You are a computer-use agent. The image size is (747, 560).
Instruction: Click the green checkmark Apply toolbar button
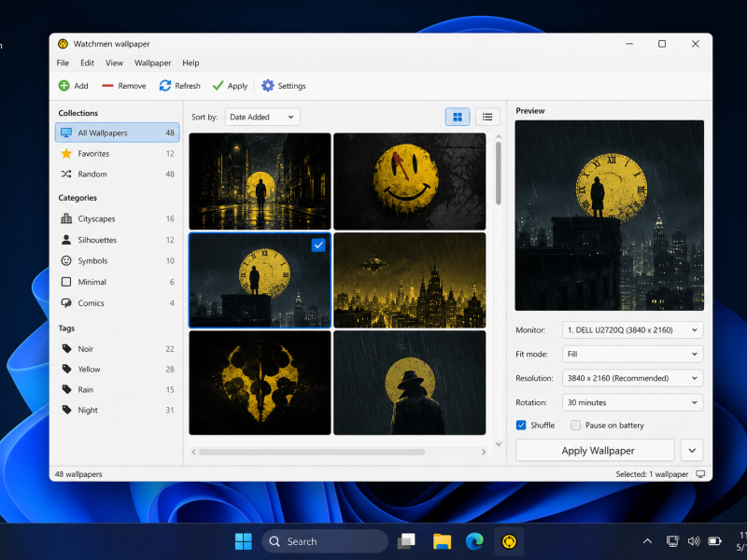tap(230, 86)
